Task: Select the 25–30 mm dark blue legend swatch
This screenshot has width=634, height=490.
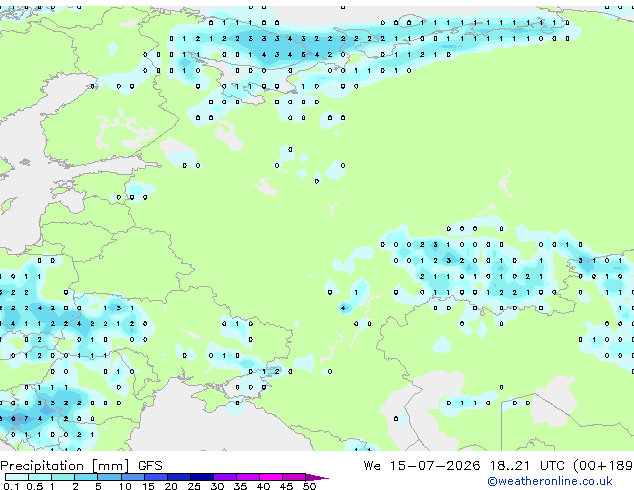Action: coord(201,477)
